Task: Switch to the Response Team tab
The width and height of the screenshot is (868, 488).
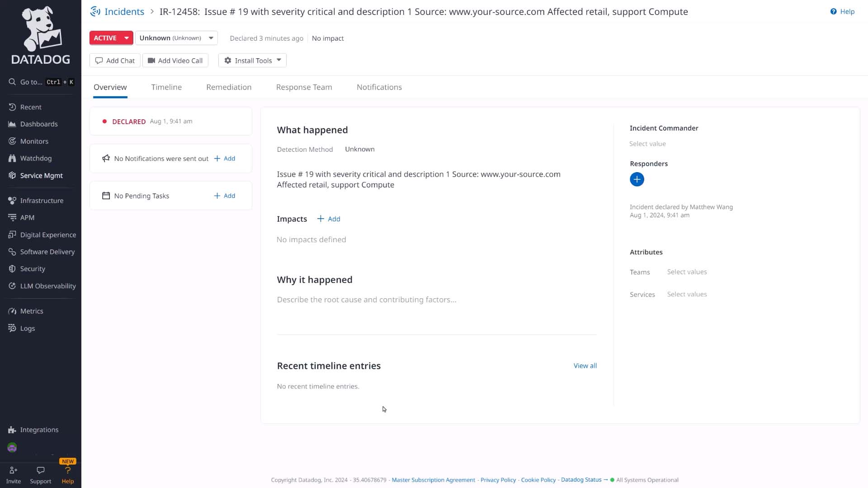Action: (x=304, y=87)
